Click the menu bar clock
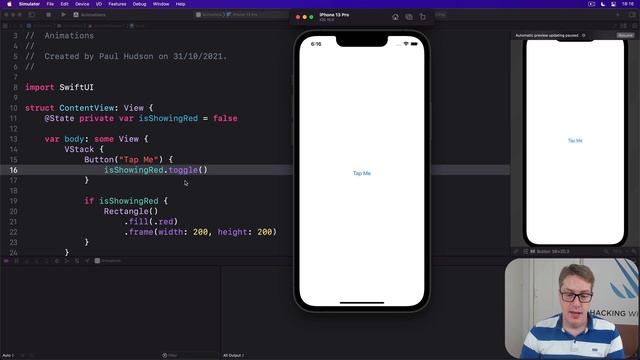Image resolution: width=640 pixels, height=360 pixels. [628, 4]
